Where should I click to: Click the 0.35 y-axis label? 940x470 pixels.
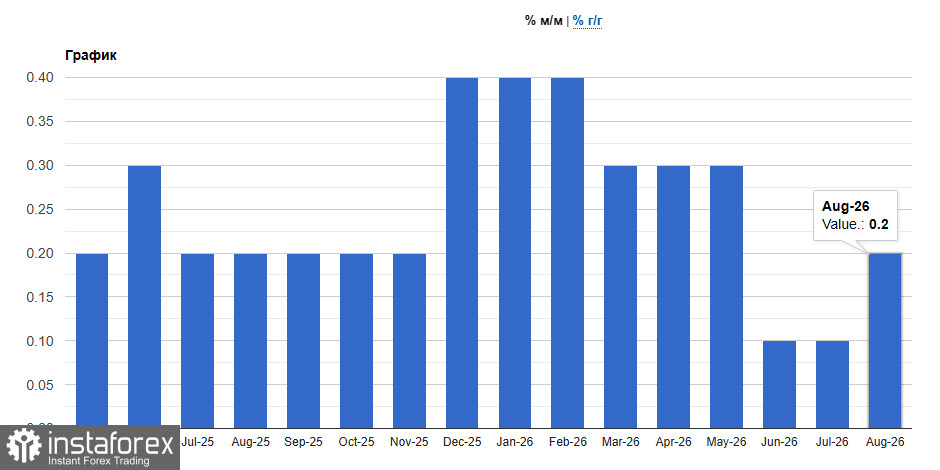[x=41, y=122]
